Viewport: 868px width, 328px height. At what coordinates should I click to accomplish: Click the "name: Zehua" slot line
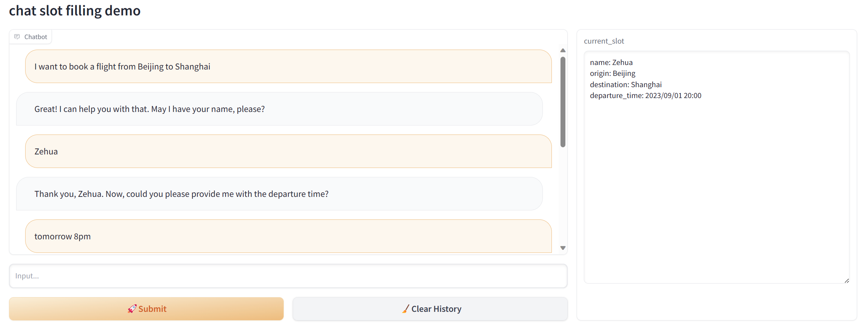[611, 62]
